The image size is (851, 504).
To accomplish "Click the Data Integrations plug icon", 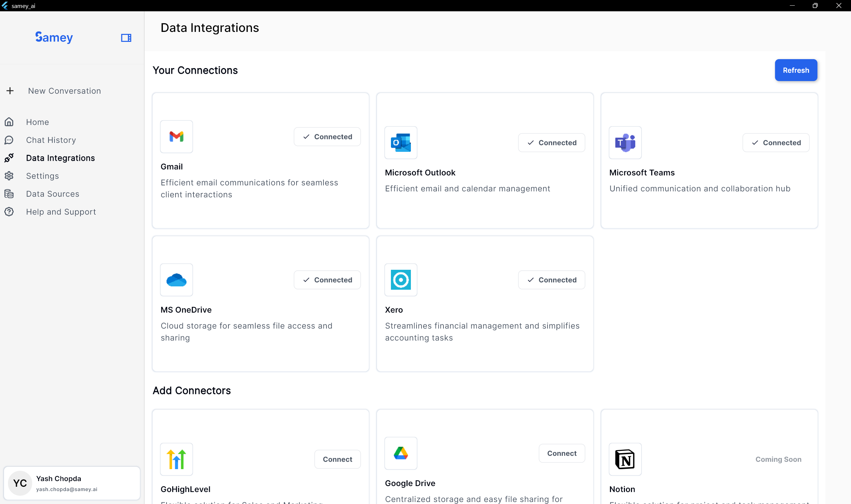I will [x=9, y=158].
